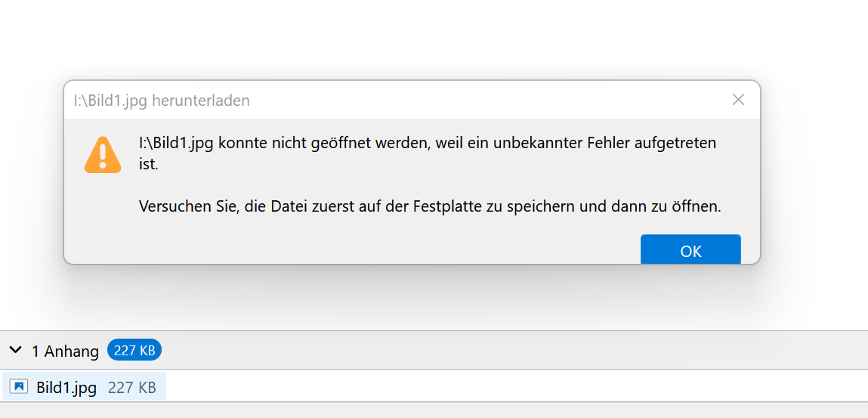Click the Versuchen Sie hint text
868x418 pixels.
pyautogui.click(x=430, y=207)
